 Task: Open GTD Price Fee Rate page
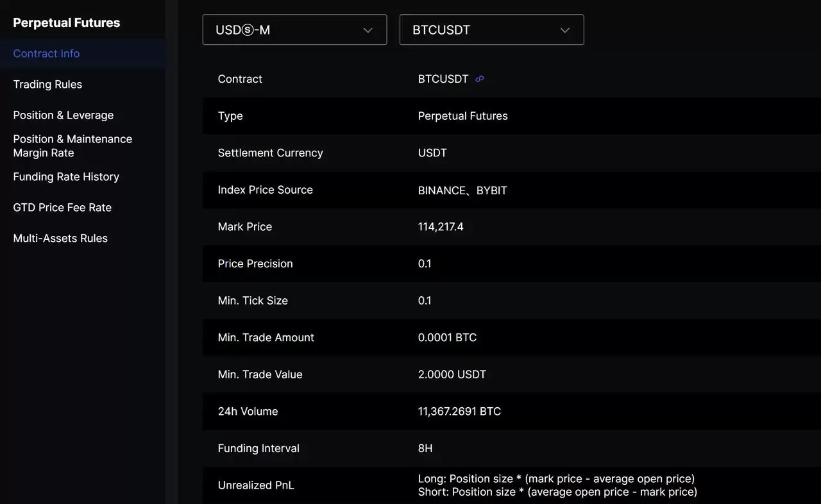(x=62, y=208)
